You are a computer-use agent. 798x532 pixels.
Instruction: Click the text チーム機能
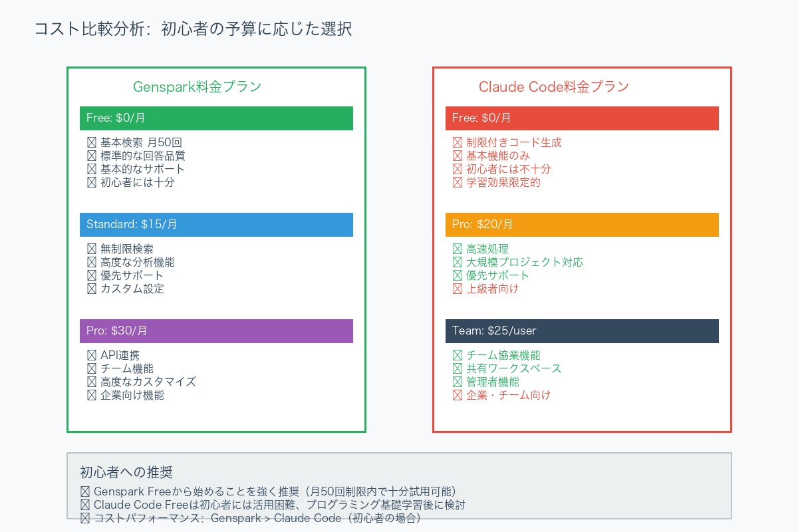pyautogui.click(x=126, y=368)
